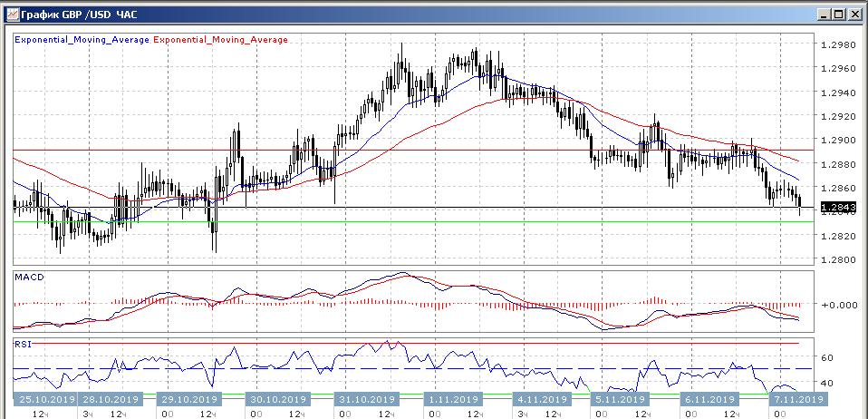Screen dimensions: 868x419
Task: Click the current price tag 1.2843
Action: pyautogui.click(x=837, y=208)
